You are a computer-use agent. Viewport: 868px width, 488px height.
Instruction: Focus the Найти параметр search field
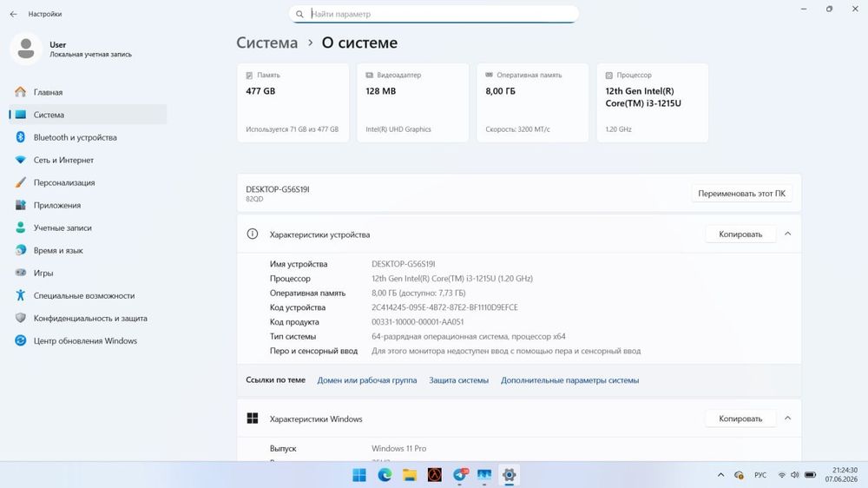point(433,14)
